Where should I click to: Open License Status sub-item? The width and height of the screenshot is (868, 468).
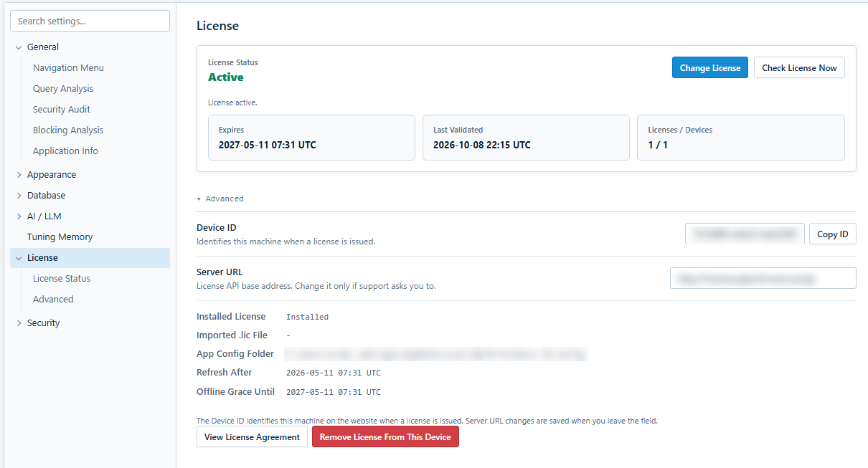click(x=62, y=279)
